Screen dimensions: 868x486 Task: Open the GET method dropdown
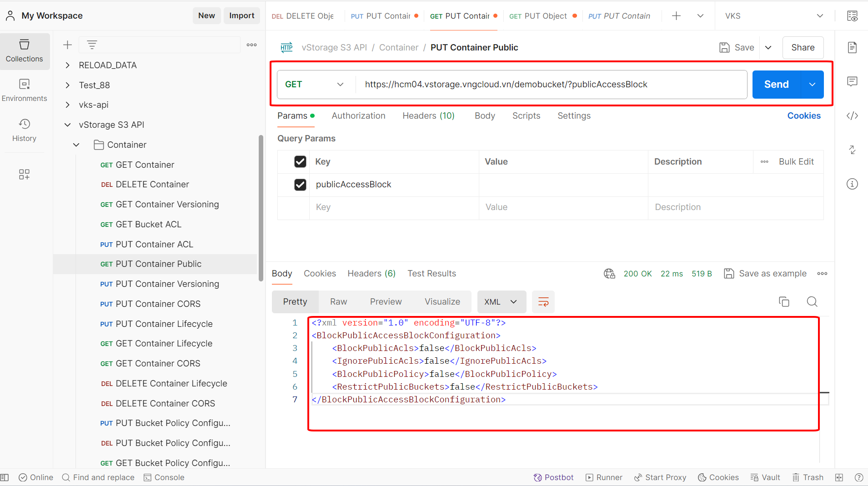click(x=314, y=85)
